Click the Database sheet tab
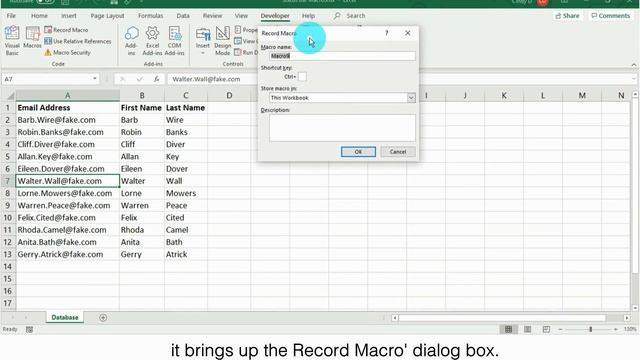Screen dimensions: 640x360 click(x=65, y=317)
